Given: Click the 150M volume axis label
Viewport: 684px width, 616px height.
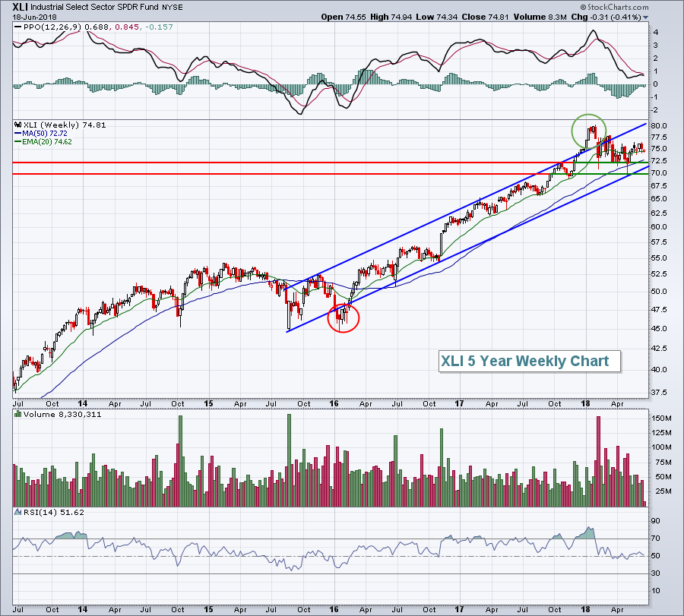Looking at the screenshot, I should pos(661,418).
